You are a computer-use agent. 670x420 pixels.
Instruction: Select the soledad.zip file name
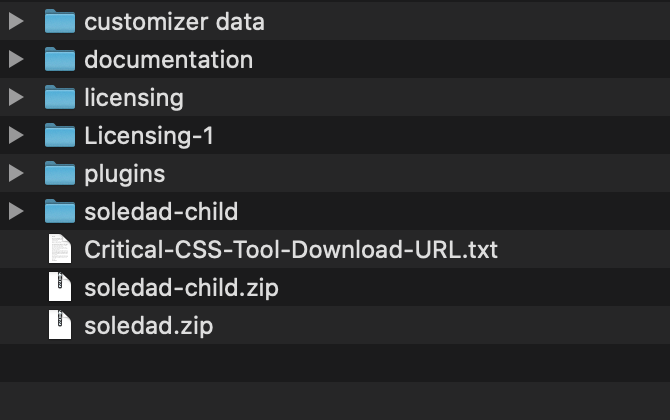pyautogui.click(x=149, y=326)
